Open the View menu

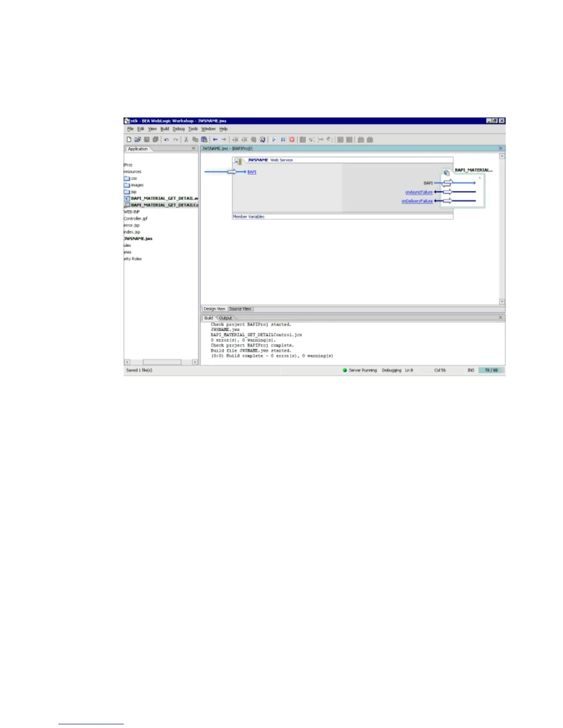click(x=152, y=129)
